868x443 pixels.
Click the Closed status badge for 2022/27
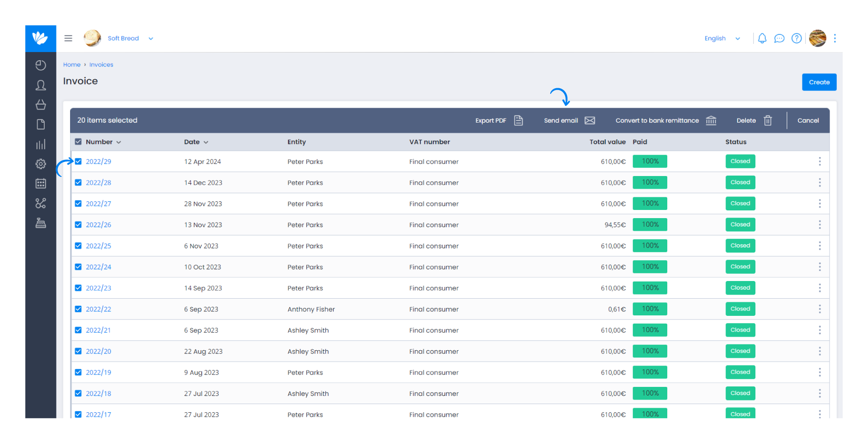pyautogui.click(x=740, y=204)
